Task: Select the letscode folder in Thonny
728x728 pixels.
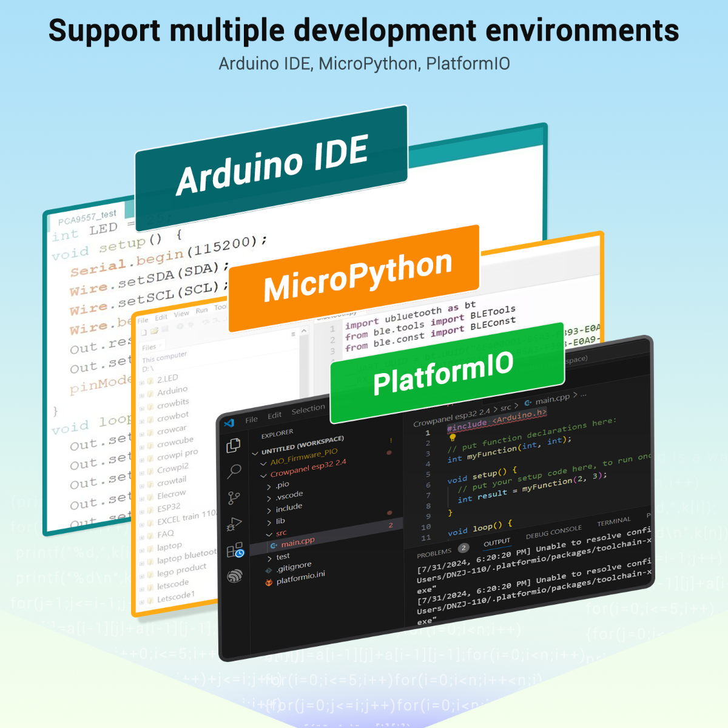Action: pos(173,584)
